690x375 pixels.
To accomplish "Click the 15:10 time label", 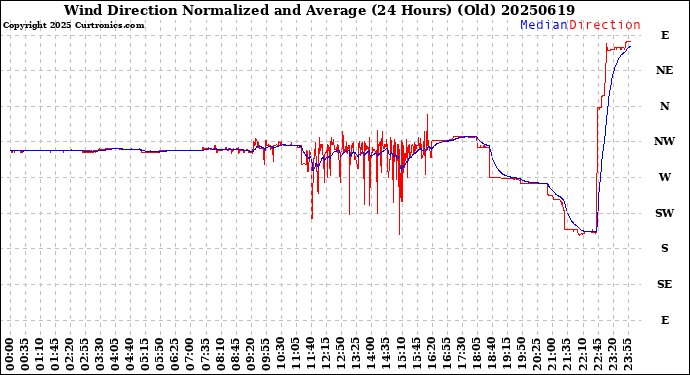I will point(401,354).
